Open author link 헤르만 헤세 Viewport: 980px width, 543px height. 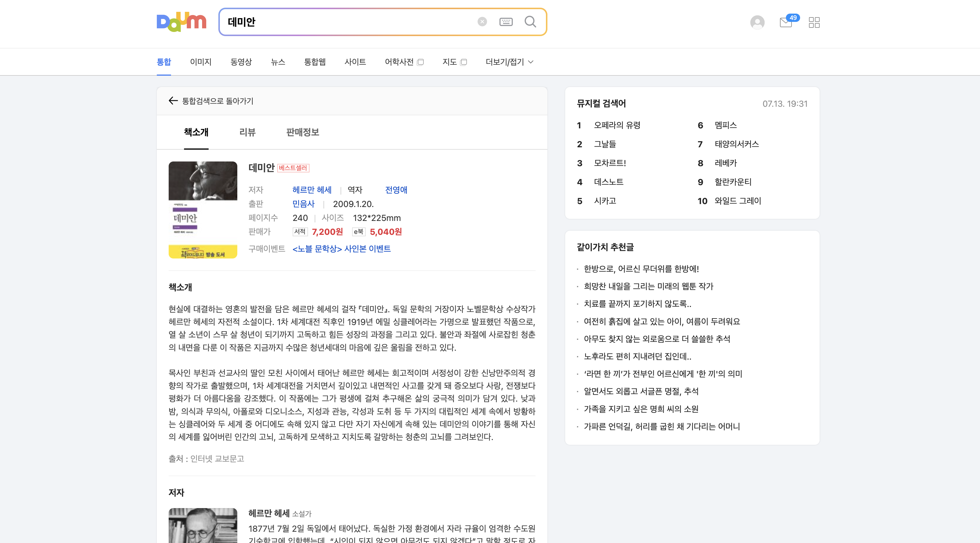click(312, 190)
